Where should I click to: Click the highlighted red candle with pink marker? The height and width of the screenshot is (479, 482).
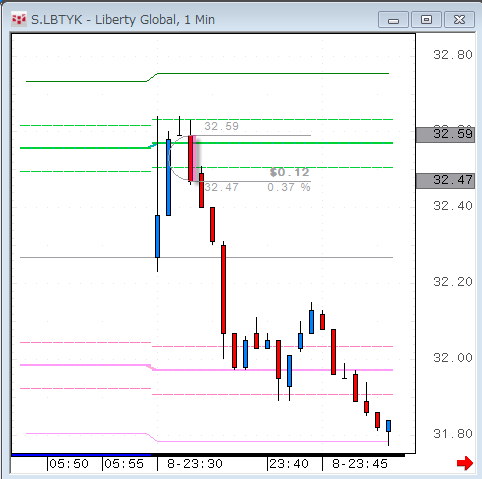point(191,158)
